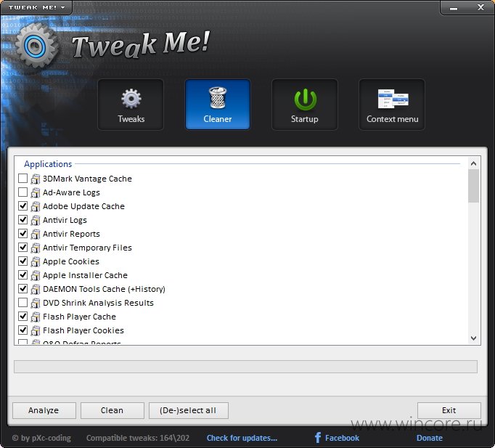Uncheck Apple Installer Cache

[22, 275]
